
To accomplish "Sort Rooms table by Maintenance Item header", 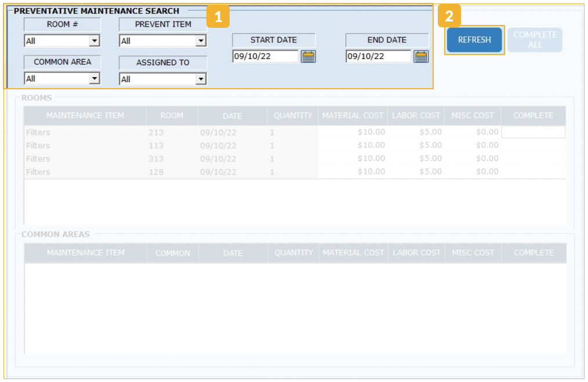I will click(x=85, y=115).
